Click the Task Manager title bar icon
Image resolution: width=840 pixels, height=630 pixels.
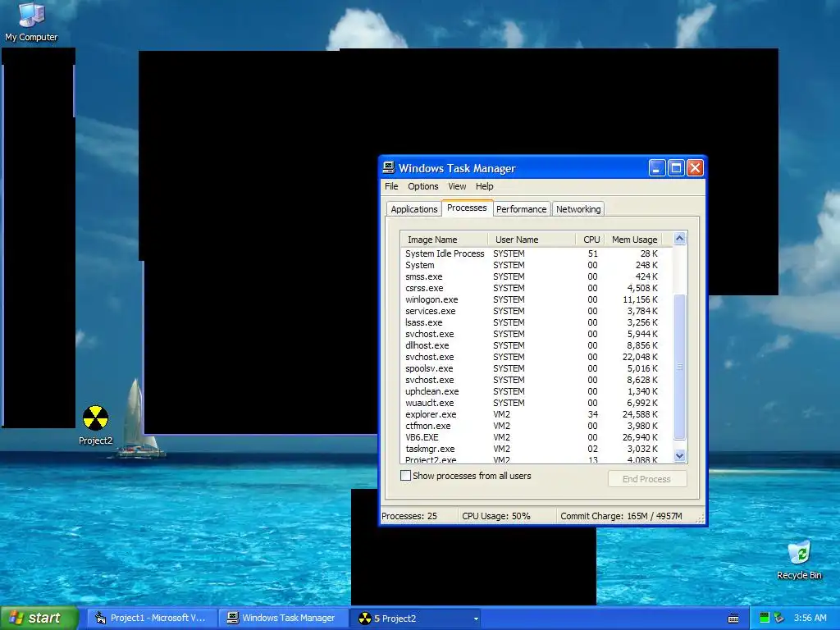click(x=389, y=167)
